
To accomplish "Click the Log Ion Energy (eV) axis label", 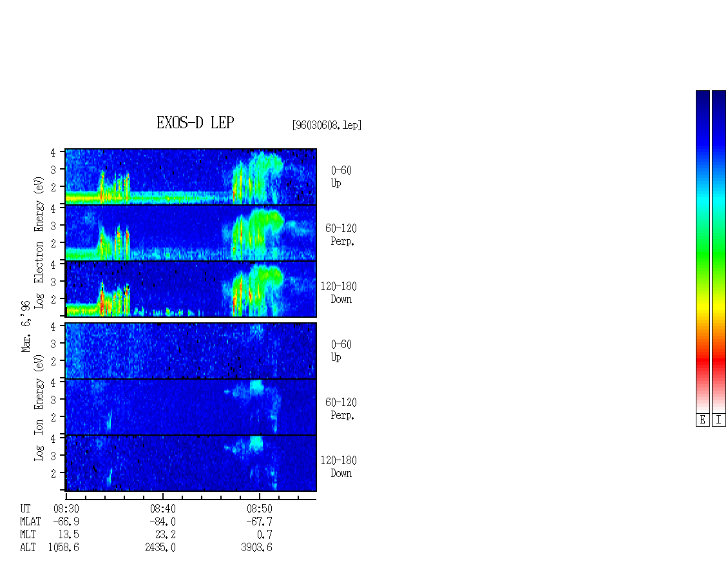I will point(39,408).
